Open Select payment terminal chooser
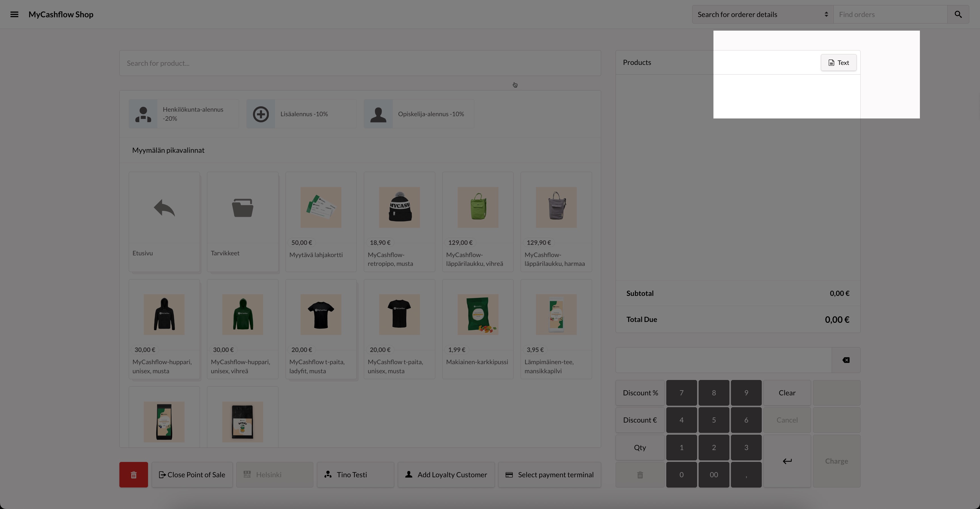980x509 pixels. point(549,475)
